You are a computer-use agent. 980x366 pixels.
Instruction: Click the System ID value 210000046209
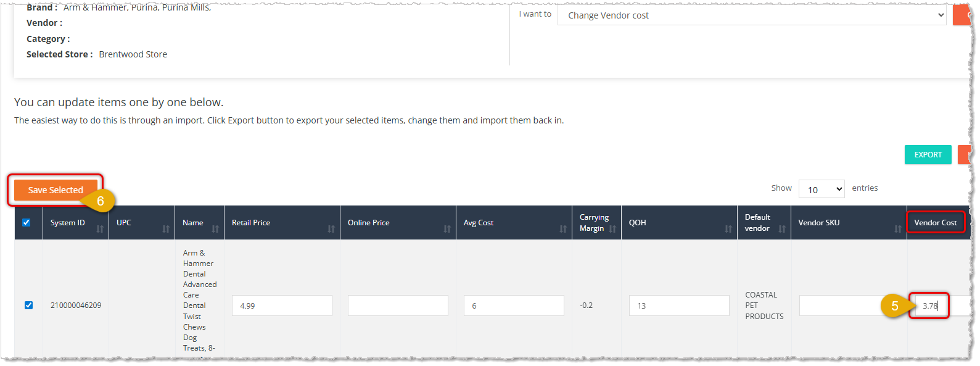76,306
